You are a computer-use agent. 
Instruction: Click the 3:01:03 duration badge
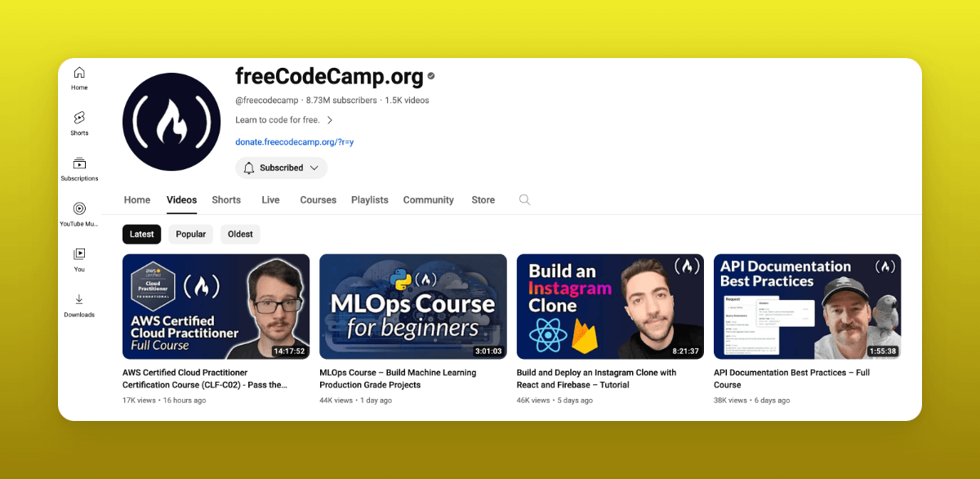pyautogui.click(x=488, y=351)
